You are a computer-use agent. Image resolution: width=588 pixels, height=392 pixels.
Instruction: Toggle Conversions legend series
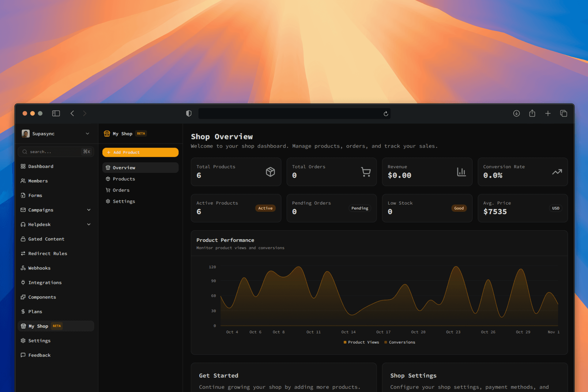tap(400, 342)
